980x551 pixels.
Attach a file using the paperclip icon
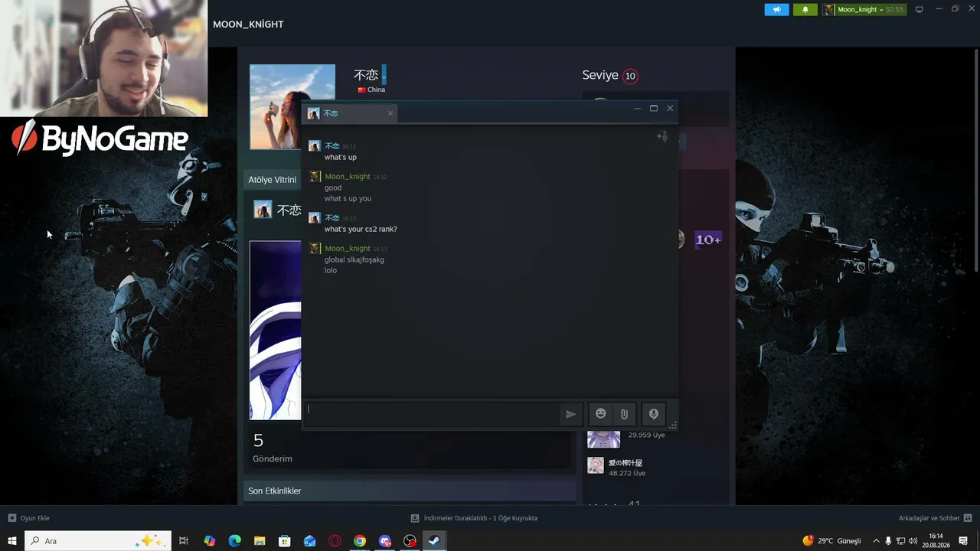(x=624, y=414)
